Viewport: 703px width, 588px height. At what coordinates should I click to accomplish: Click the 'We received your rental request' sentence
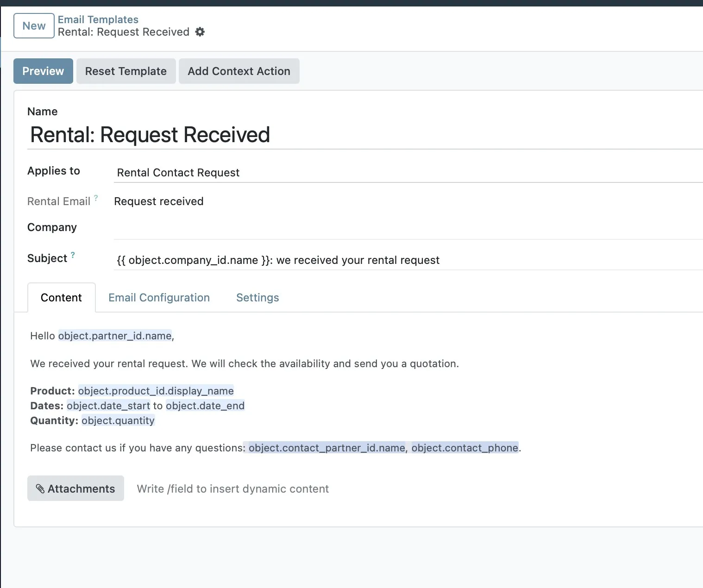(245, 363)
